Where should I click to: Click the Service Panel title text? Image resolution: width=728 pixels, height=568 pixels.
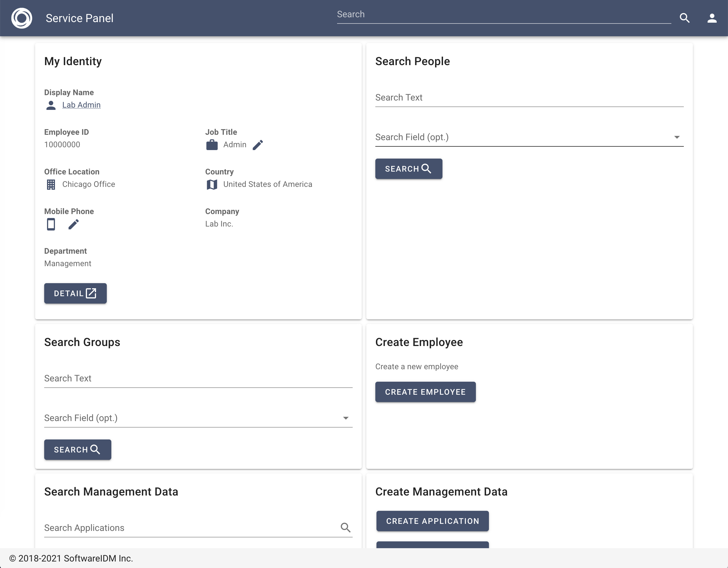tap(79, 18)
